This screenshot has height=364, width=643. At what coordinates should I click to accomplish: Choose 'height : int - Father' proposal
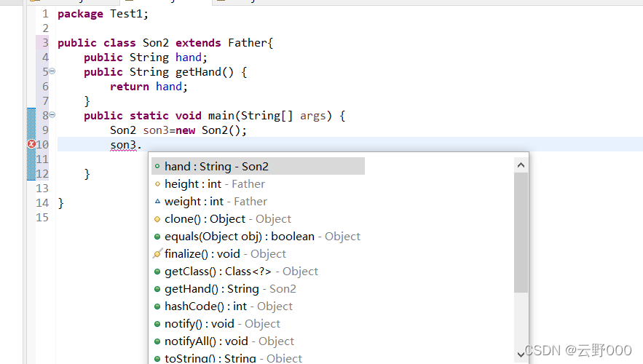pos(215,184)
